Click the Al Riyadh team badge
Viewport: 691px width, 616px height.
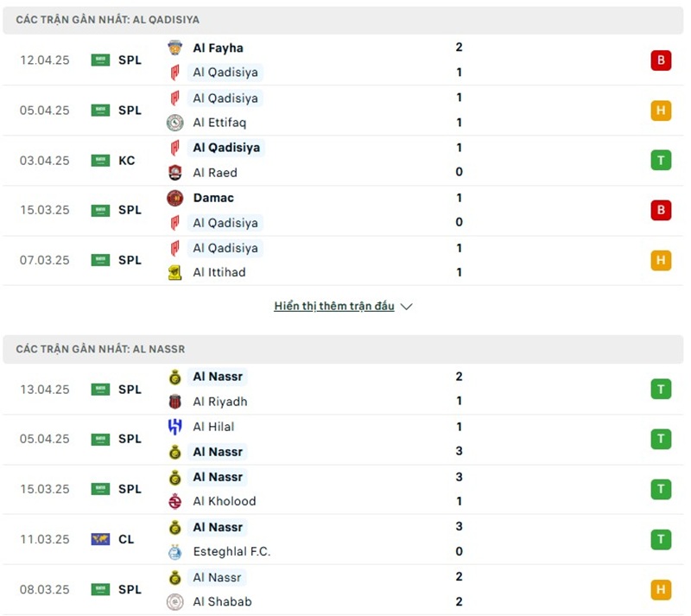pyautogui.click(x=177, y=401)
